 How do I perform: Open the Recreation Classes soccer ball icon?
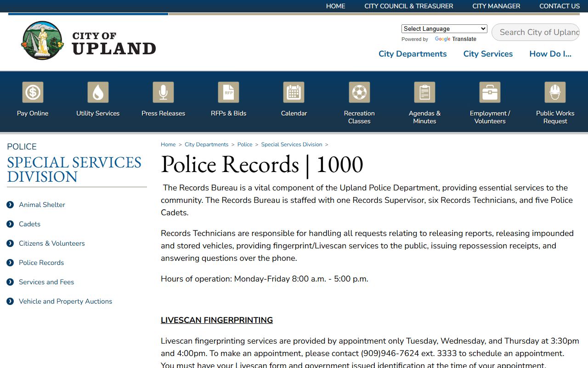[359, 92]
